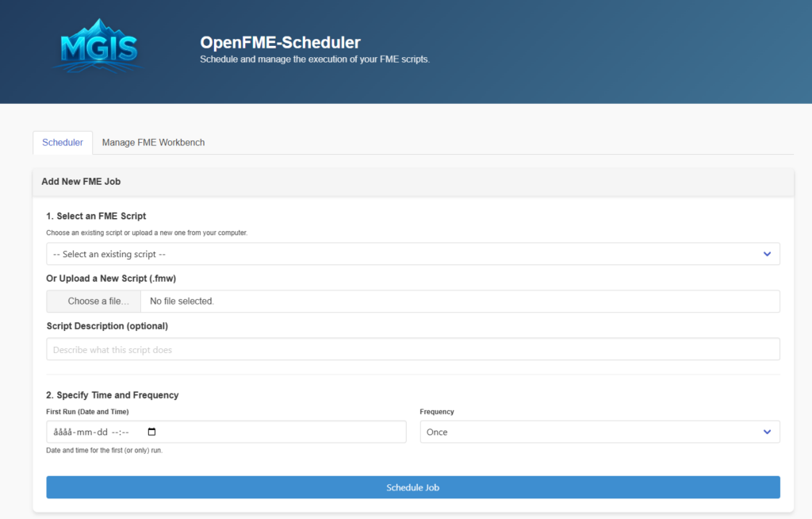Click the Frequency field label
This screenshot has height=519, width=812.
pyautogui.click(x=437, y=412)
